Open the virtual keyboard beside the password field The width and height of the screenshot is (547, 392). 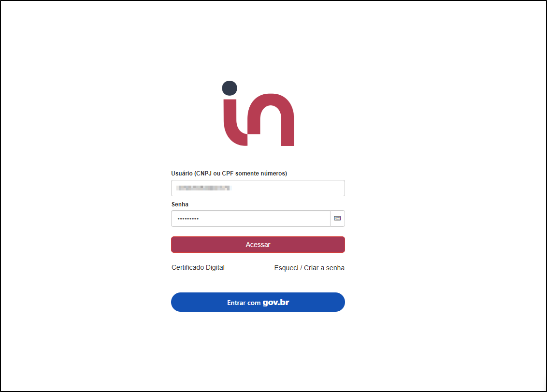[x=337, y=218]
